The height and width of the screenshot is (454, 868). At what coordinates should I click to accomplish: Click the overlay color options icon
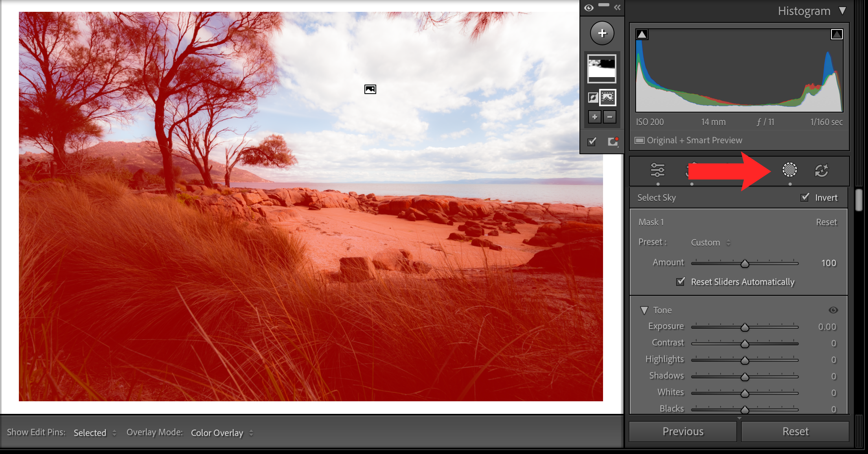613,142
